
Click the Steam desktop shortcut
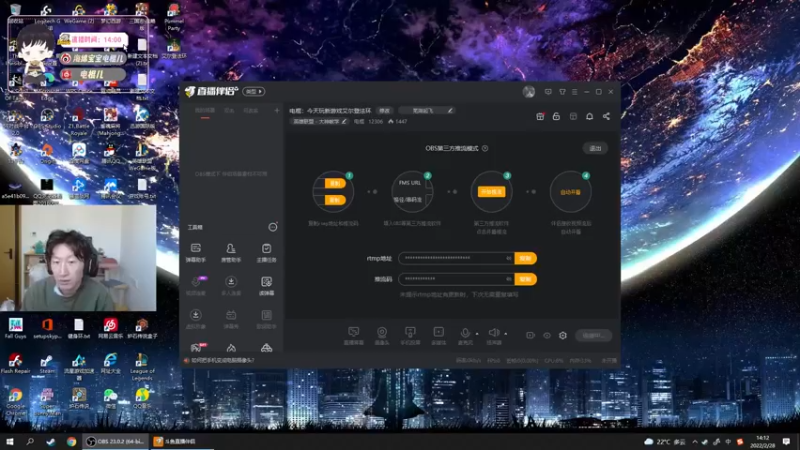(x=47, y=364)
